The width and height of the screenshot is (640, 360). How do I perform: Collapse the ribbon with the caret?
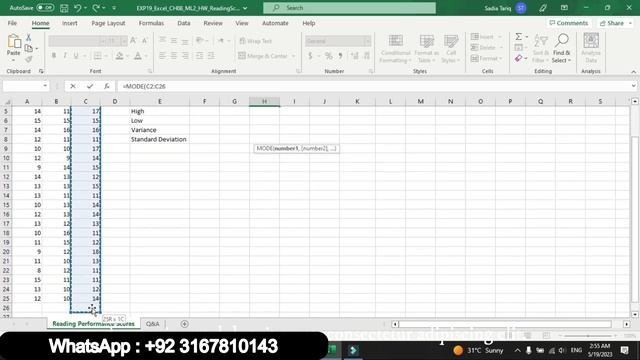click(x=633, y=71)
